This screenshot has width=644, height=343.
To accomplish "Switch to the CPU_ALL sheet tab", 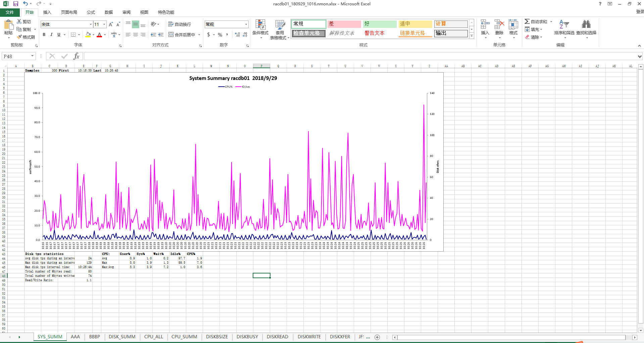I will point(153,337).
